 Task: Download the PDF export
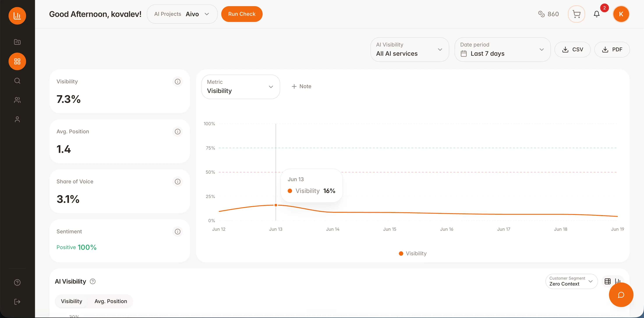(612, 50)
